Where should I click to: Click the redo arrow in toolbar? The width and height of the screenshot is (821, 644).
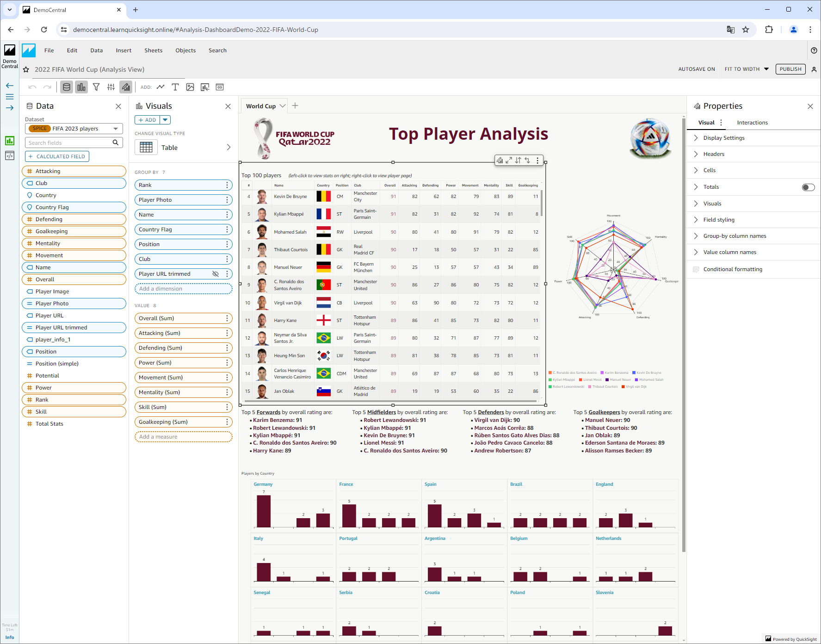pyautogui.click(x=47, y=87)
